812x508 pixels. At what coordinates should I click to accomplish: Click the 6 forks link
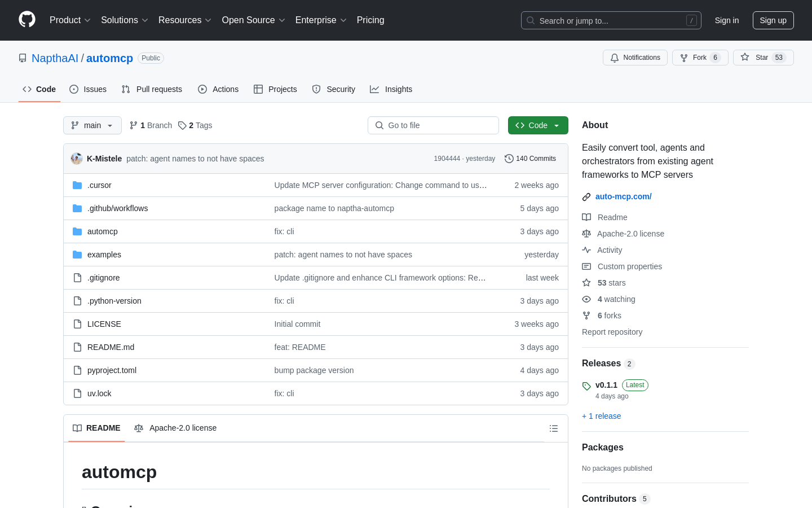pyautogui.click(x=610, y=316)
